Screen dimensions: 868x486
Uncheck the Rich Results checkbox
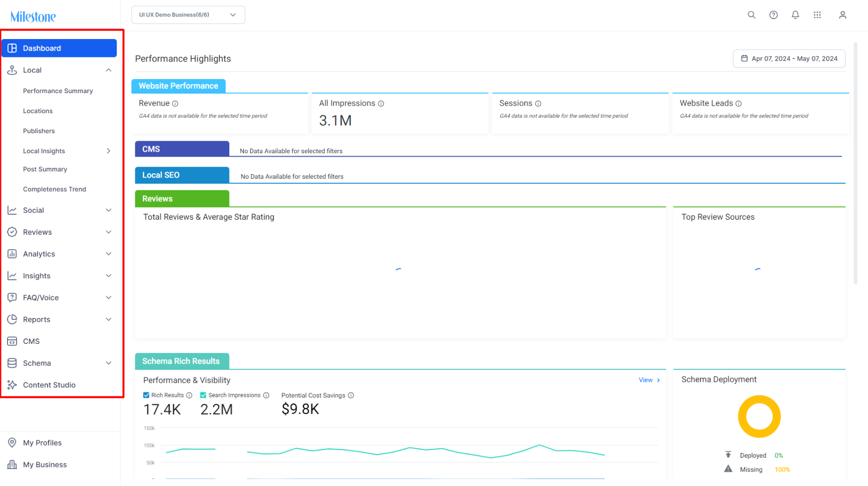coord(146,395)
